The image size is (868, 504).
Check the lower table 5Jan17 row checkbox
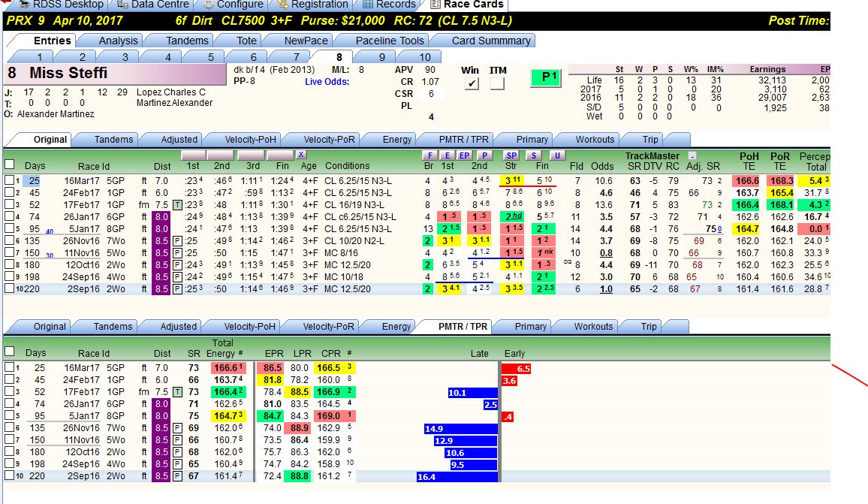click(9, 416)
